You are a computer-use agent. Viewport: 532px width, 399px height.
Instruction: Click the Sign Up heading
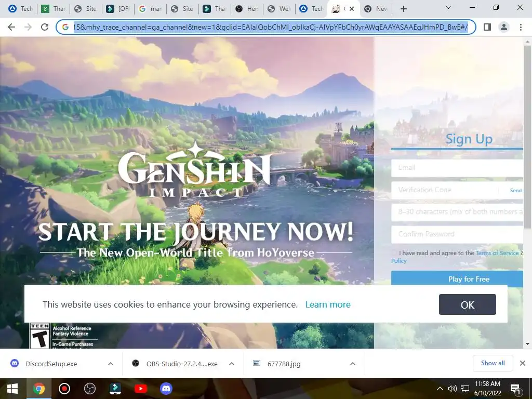[469, 139]
